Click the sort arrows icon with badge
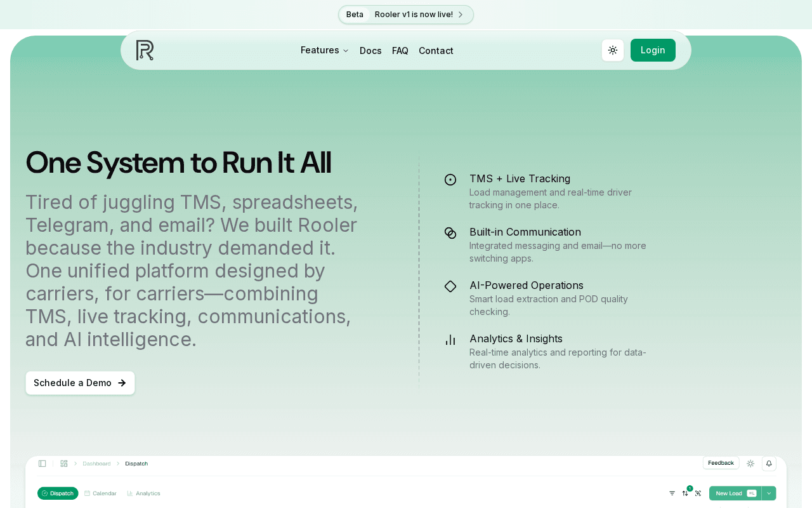Image resolution: width=812 pixels, height=508 pixels. tap(685, 493)
